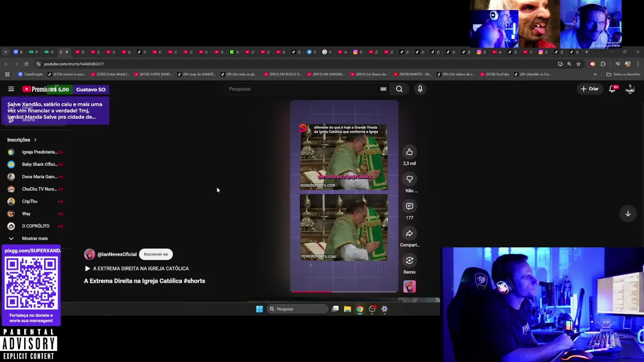Open media control icon in Chrome toolbar
644x362 pixels.
point(617,64)
